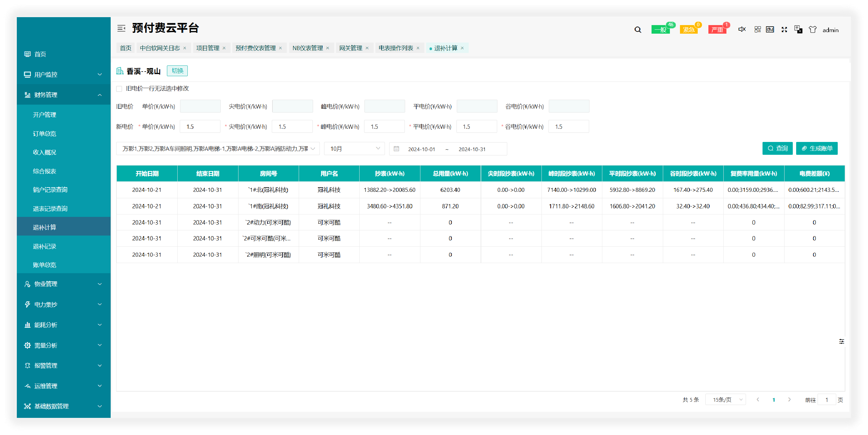This screenshot has height=435, width=868.
Task: Open 退补记录 in the sidebar
Action: click(44, 247)
